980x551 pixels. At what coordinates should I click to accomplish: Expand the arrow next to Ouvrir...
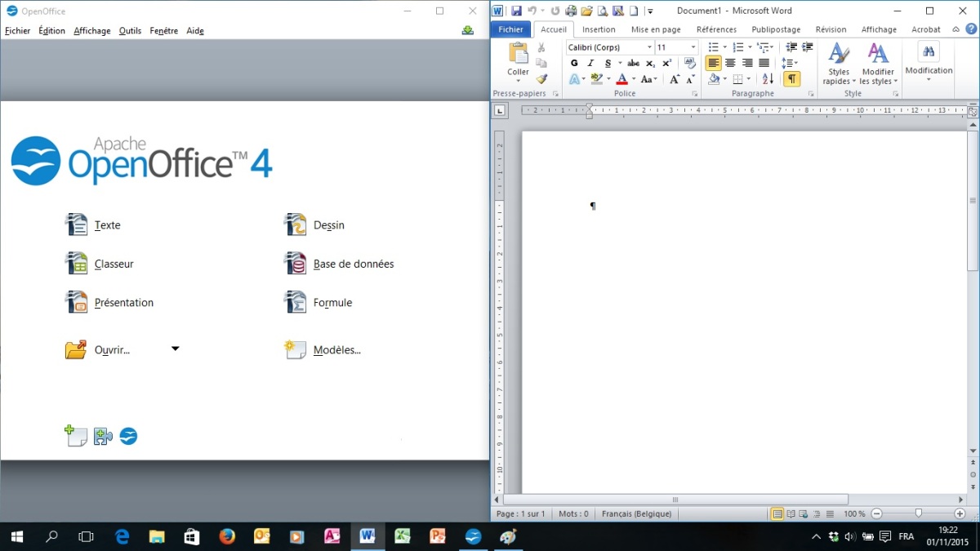click(x=175, y=349)
